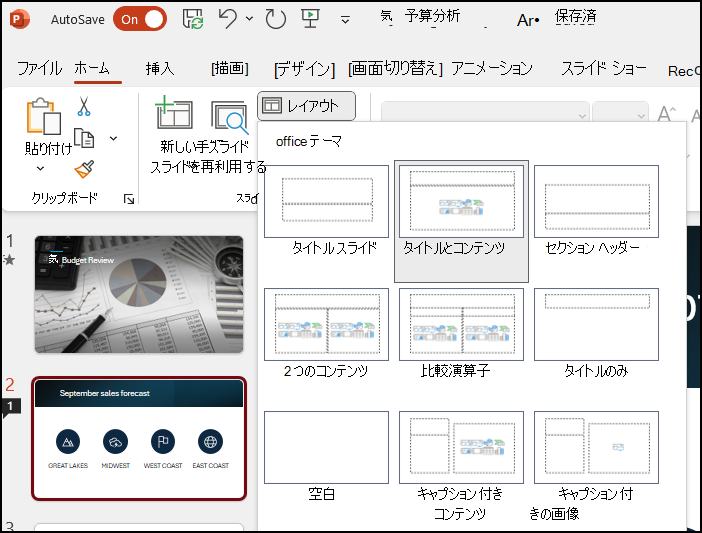This screenshot has height=533, width=702.
Task: Choose the 比較演算子 layout
Action: (461, 333)
